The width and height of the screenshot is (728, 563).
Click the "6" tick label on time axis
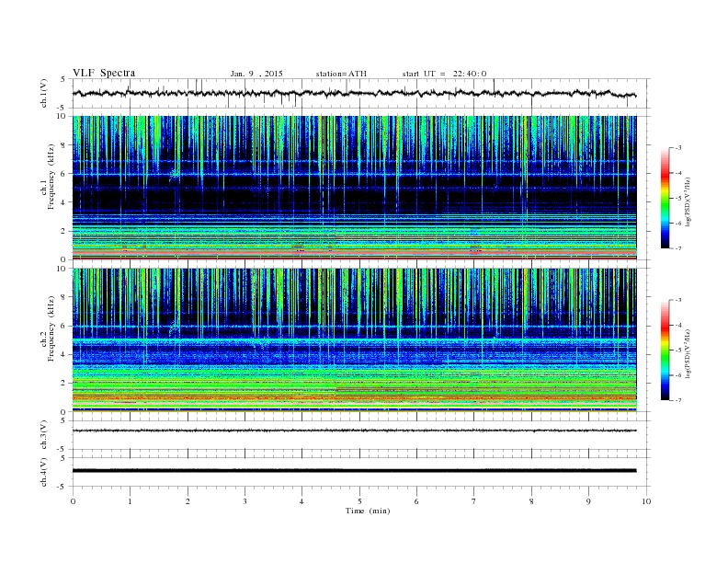click(x=416, y=501)
